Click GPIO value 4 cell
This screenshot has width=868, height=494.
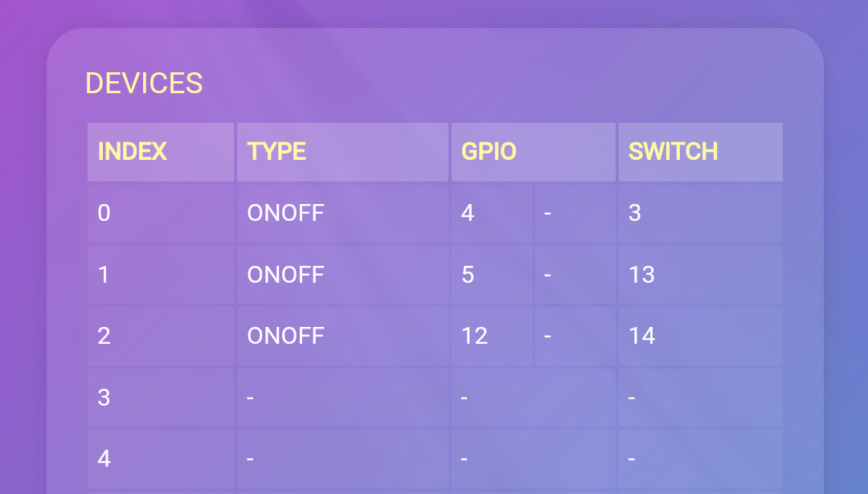[x=468, y=213]
